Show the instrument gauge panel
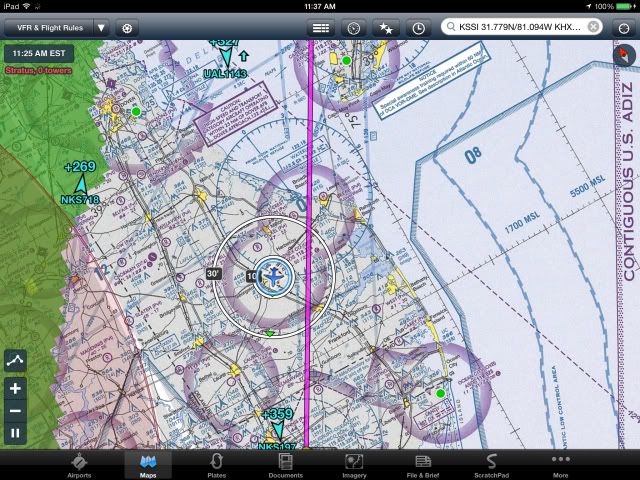The height and width of the screenshot is (480, 640). (352, 28)
